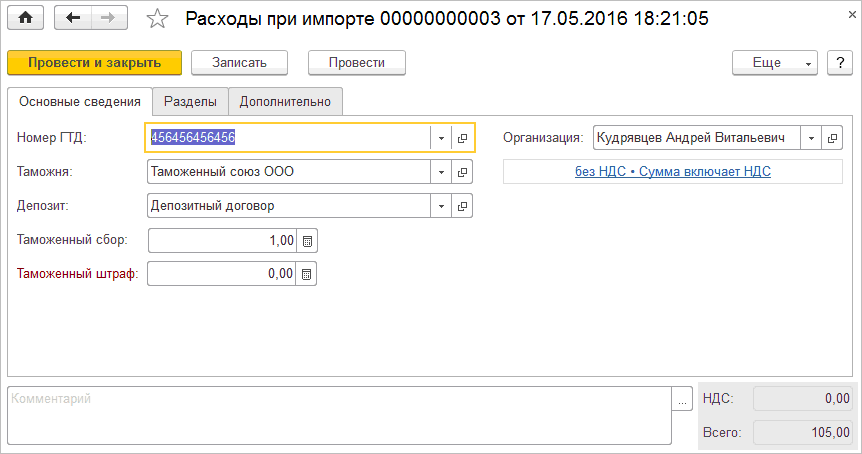The image size is (862, 454).
Task: Open the без НДС settings link
Action: [x=673, y=172]
